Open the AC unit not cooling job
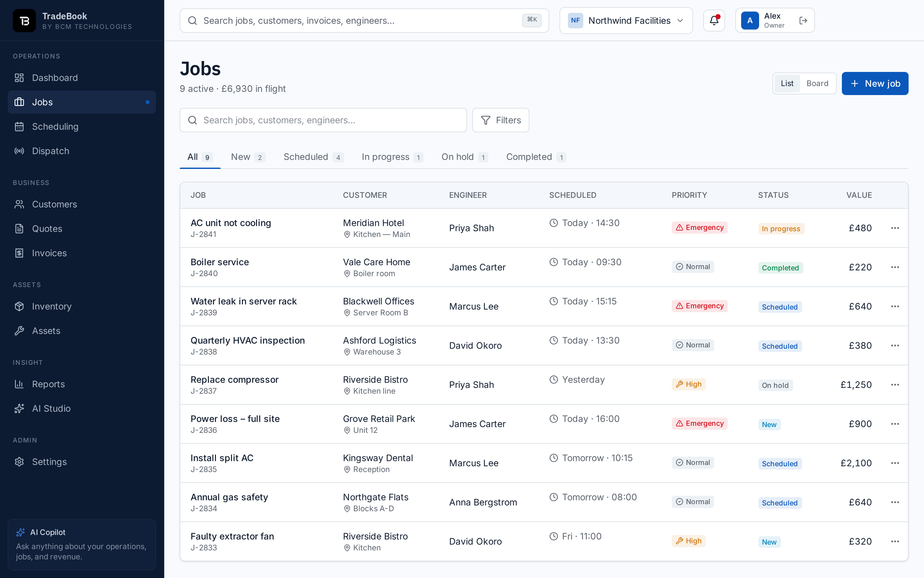Screen dimensions: 924x578 (x=231, y=223)
